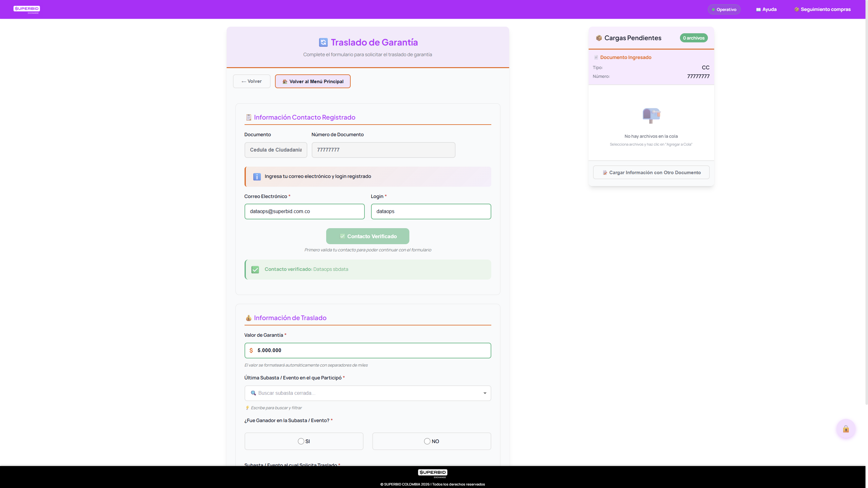Click Cargar Información con Otro Documento
The height and width of the screenshot is (488, 868).
(651, 172)
